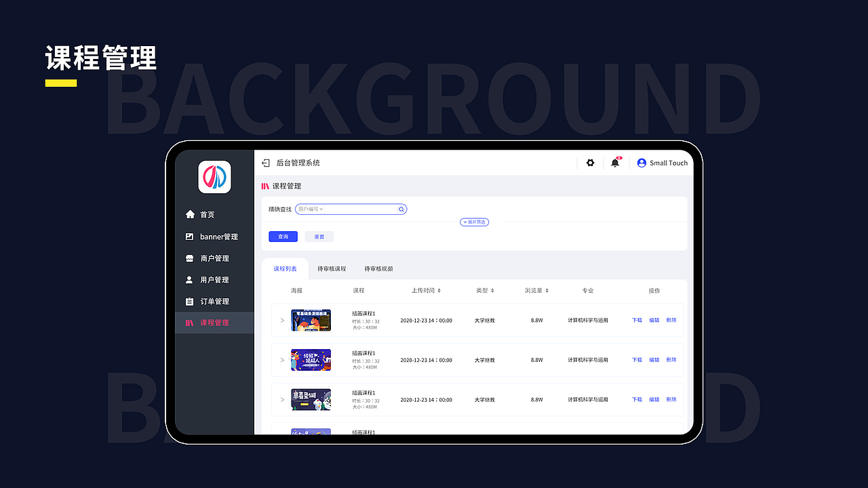Click the blue 查询 button
The width and height of the screenshot is (868, 488).
coord(283,237)
